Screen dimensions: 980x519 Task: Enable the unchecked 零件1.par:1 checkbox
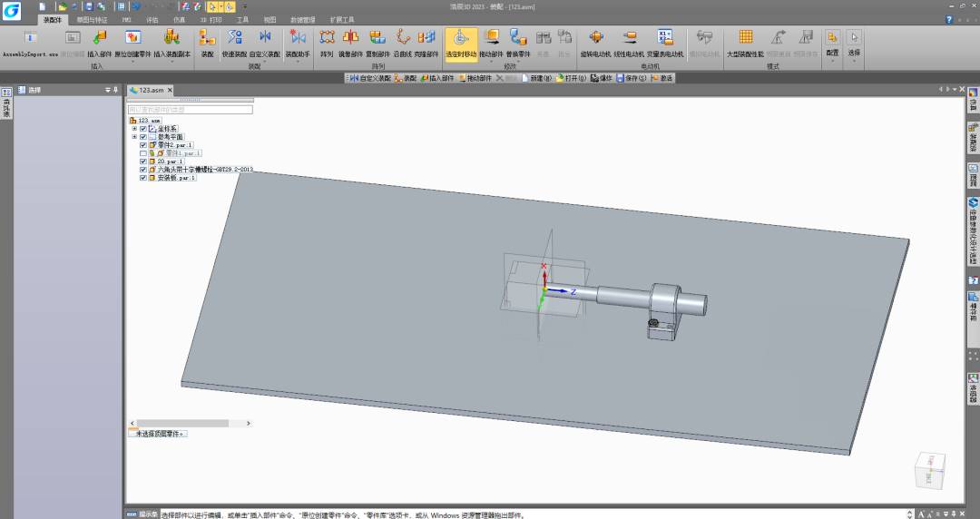143,153
